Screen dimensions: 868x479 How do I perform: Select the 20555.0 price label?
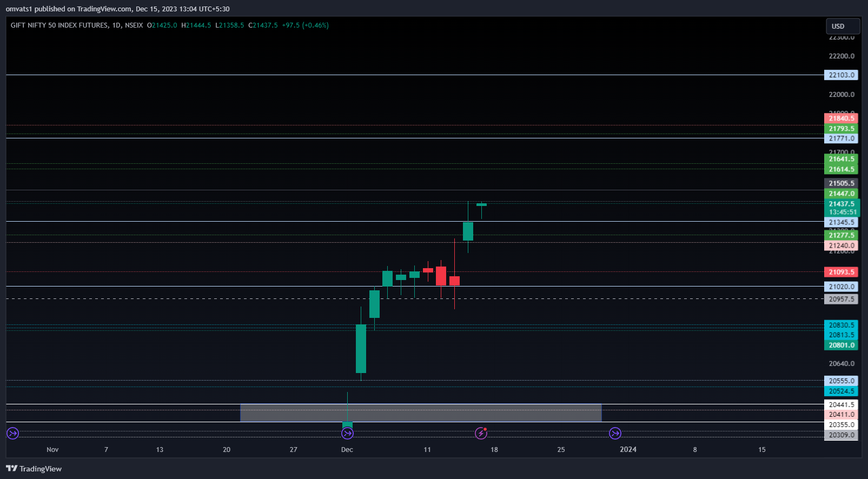[x=841, y=381]
